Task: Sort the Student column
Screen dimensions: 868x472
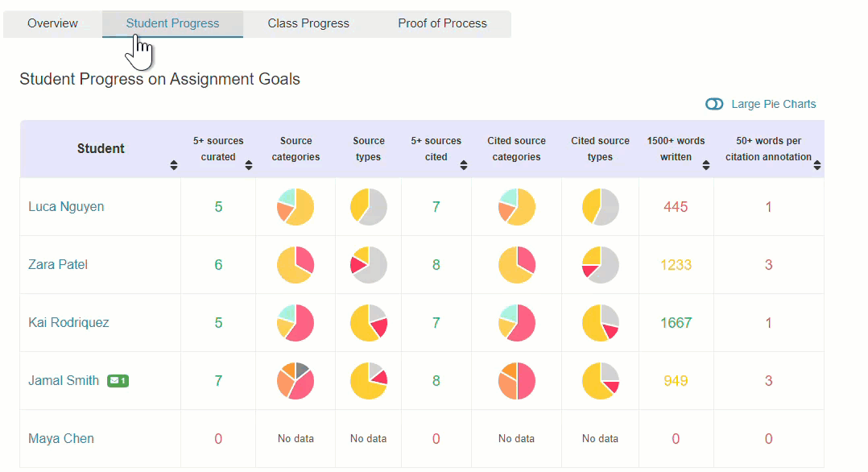Action: click(x=173, y=164)
